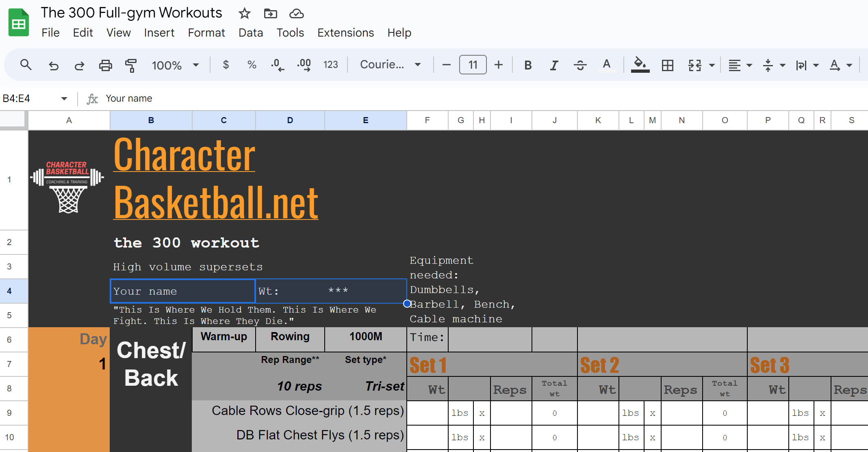Click the move to folder icon
This screenshot has height=452, width=868.
click(x=270, y=13)
